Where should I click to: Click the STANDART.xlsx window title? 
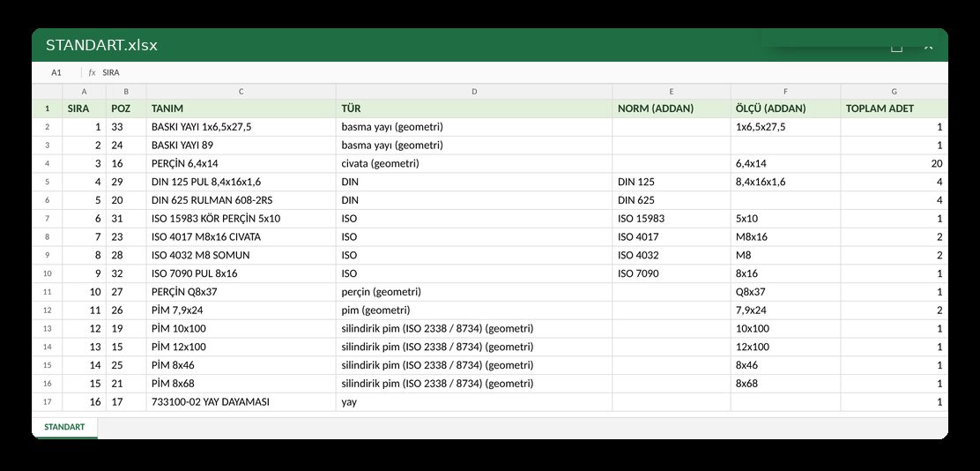[x=101, y=46]
